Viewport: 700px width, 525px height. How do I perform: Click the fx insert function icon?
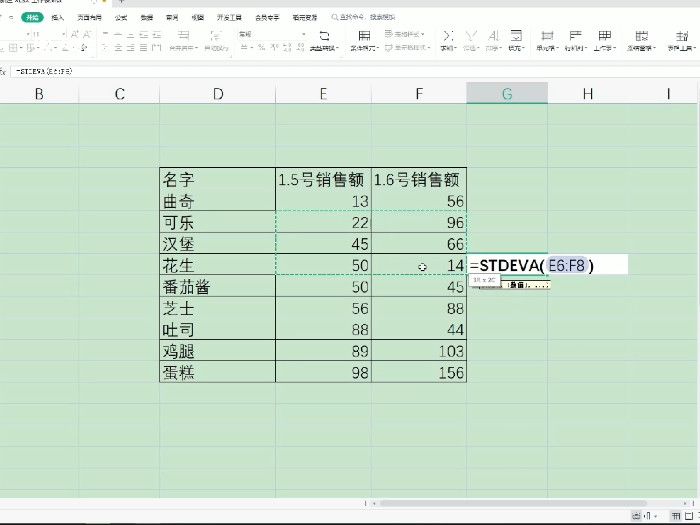pyautogui.click(x=3, y=71)
